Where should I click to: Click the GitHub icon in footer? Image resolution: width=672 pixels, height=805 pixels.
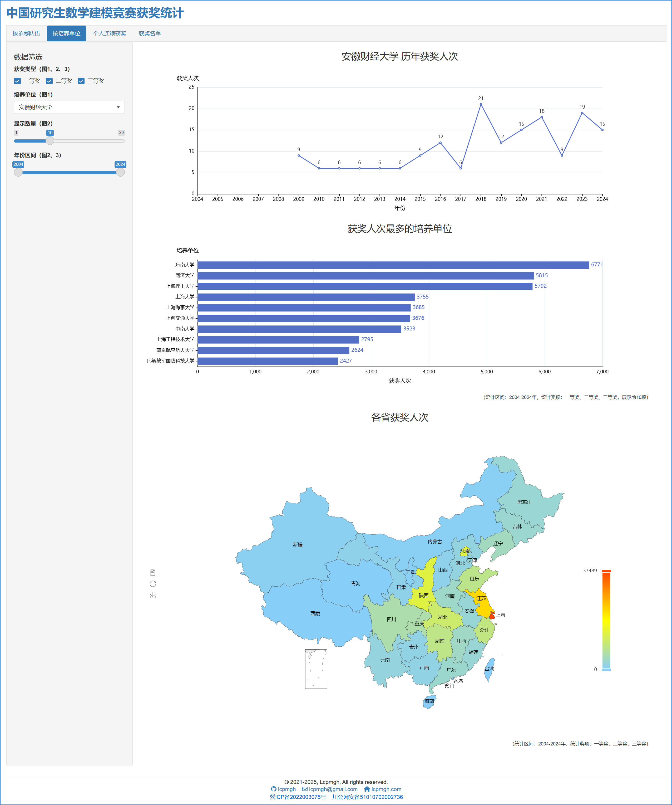click(274, 789)
